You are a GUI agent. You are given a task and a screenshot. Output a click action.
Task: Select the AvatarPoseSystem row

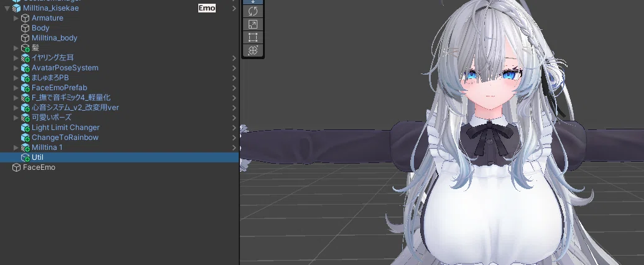point(119,68)
